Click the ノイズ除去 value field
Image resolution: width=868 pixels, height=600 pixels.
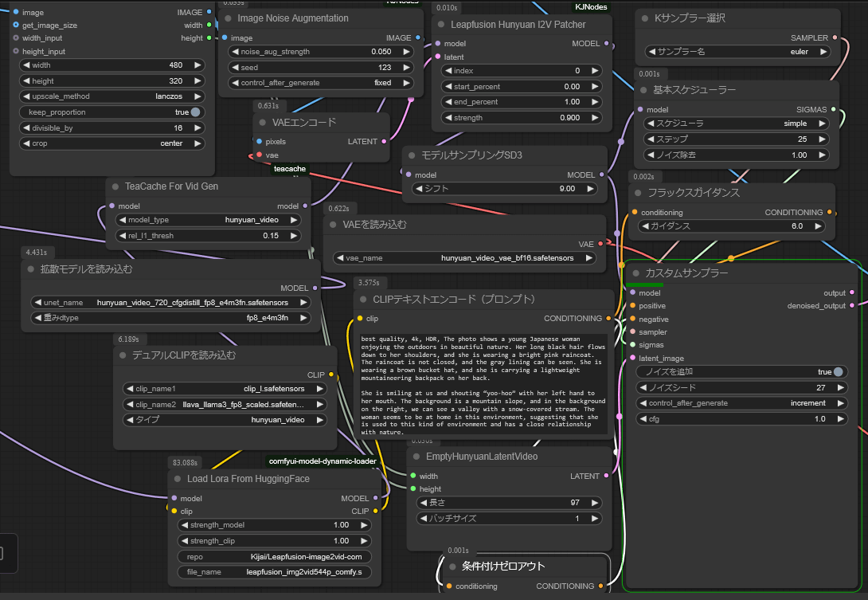point(737,155)
